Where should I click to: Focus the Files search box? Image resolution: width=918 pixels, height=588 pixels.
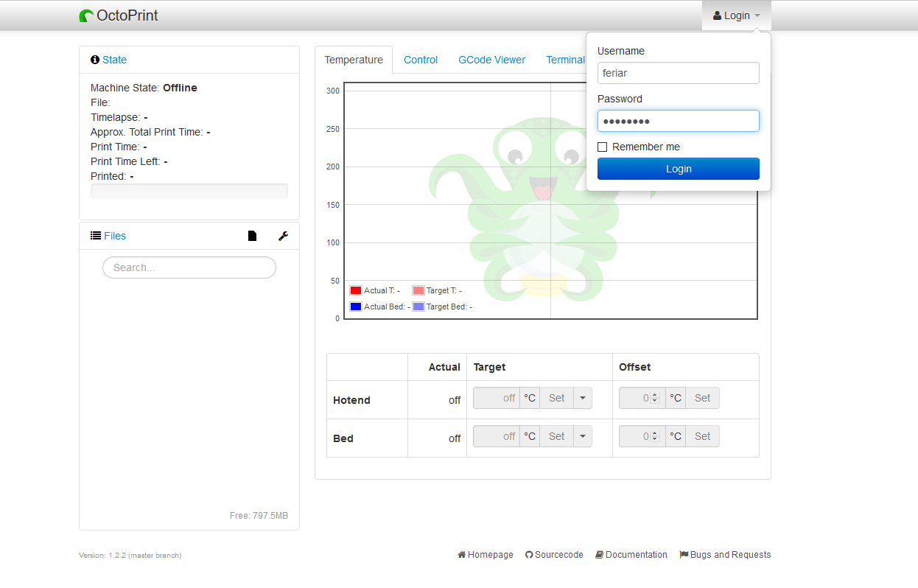click(189, 267)
